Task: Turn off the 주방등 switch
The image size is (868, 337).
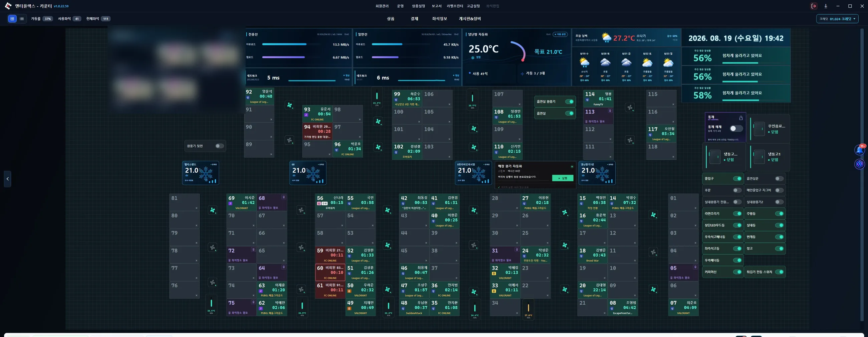Action: point(779,214)
